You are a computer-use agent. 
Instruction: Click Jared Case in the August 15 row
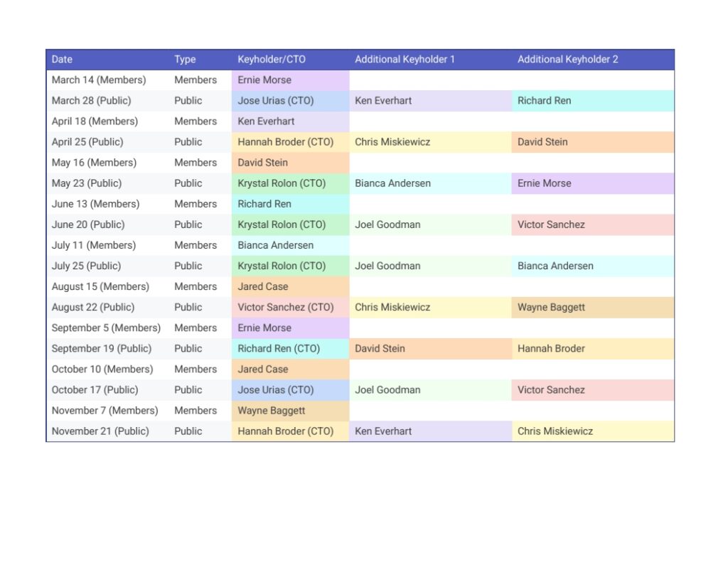[262, 287]
